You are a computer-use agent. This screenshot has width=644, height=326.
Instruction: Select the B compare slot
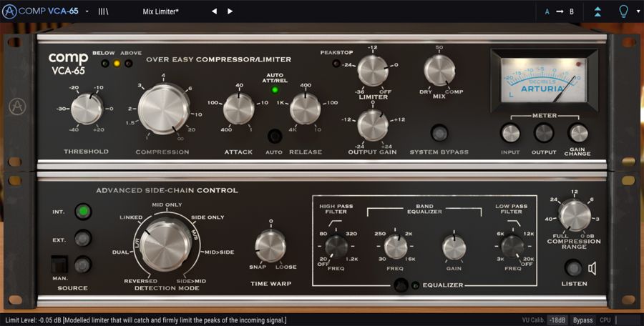571,12
